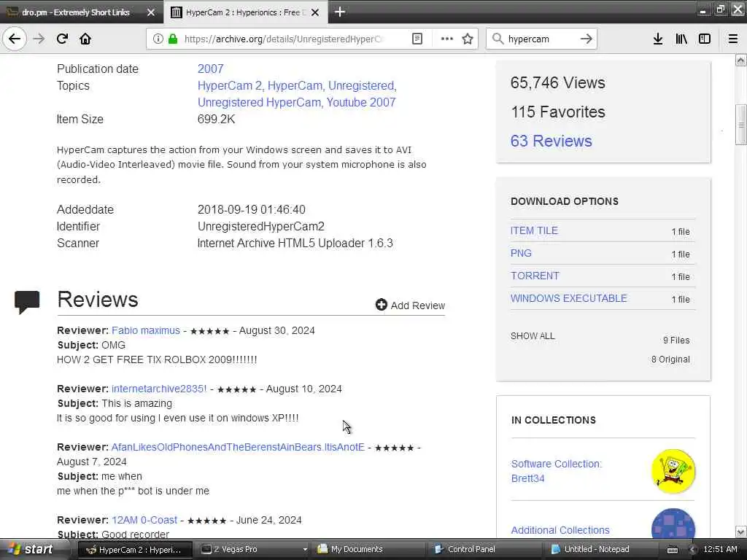The image size is (747, 560).
Task: Open the SpongeBob collection thumbnail
Action: (x=673, y=471)
